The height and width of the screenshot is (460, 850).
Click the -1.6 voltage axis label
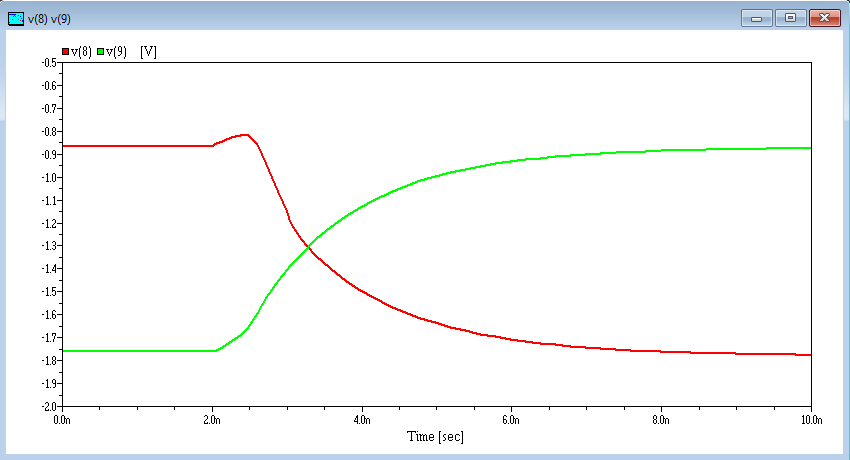click(49, 315)
